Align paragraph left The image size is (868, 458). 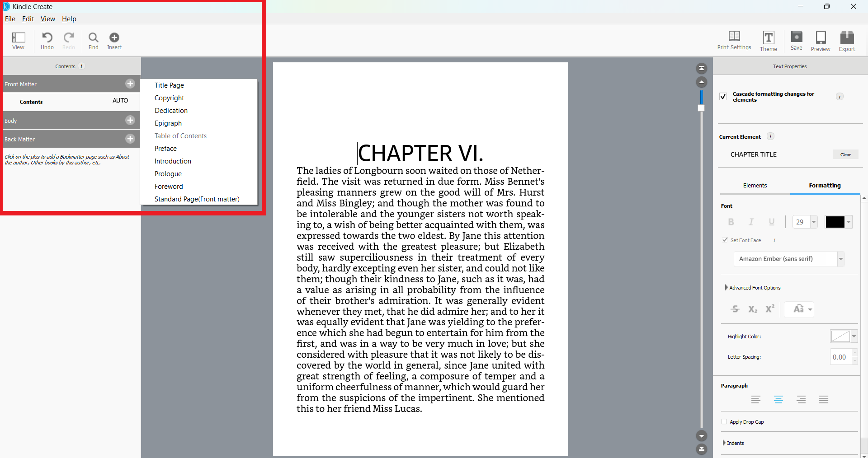point(756,399)
